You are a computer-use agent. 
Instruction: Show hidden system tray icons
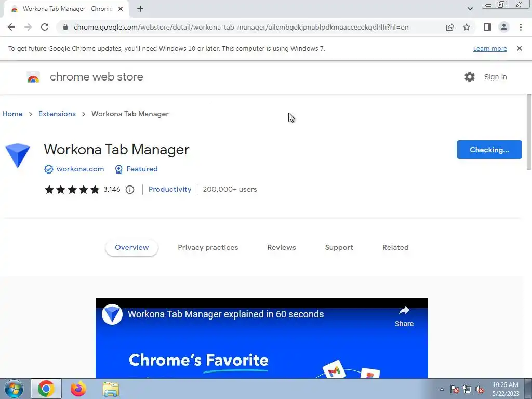click(442, 389)
